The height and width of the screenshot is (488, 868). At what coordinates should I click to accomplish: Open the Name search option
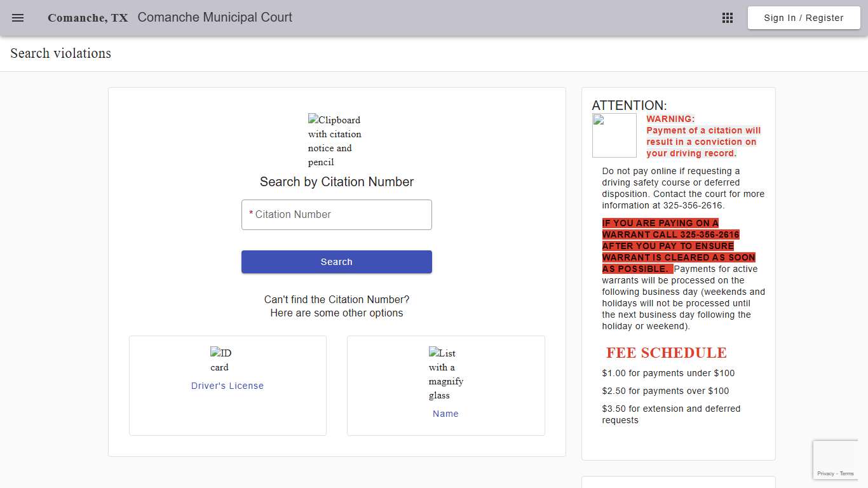(445, 414)
